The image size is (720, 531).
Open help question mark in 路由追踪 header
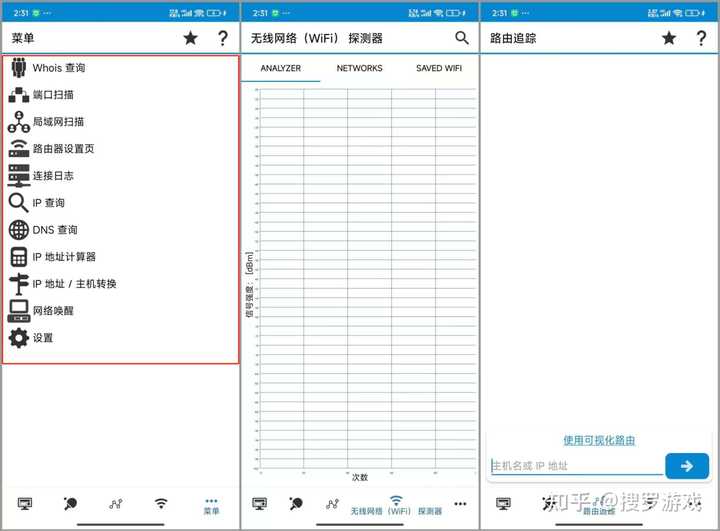[701, 38]
